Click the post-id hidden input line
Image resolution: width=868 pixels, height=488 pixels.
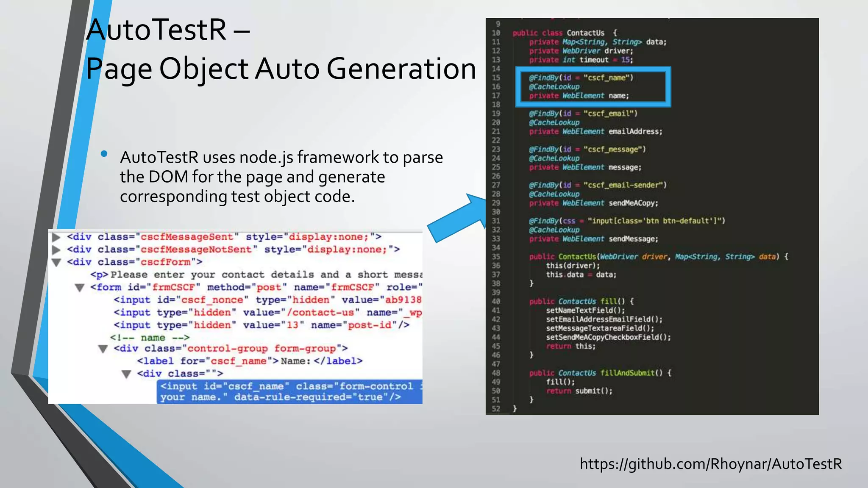point(262,325)
